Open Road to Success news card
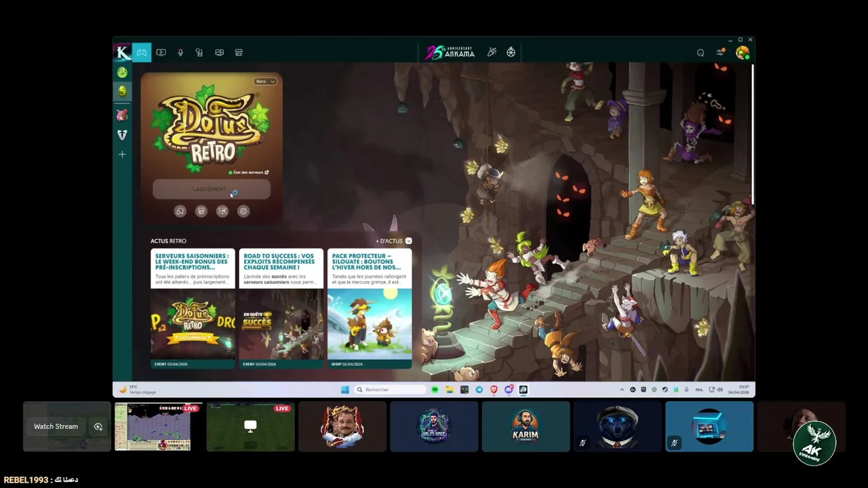Image resolution: width=868 pixels, height=488 pixels. (x=281, y=308)
